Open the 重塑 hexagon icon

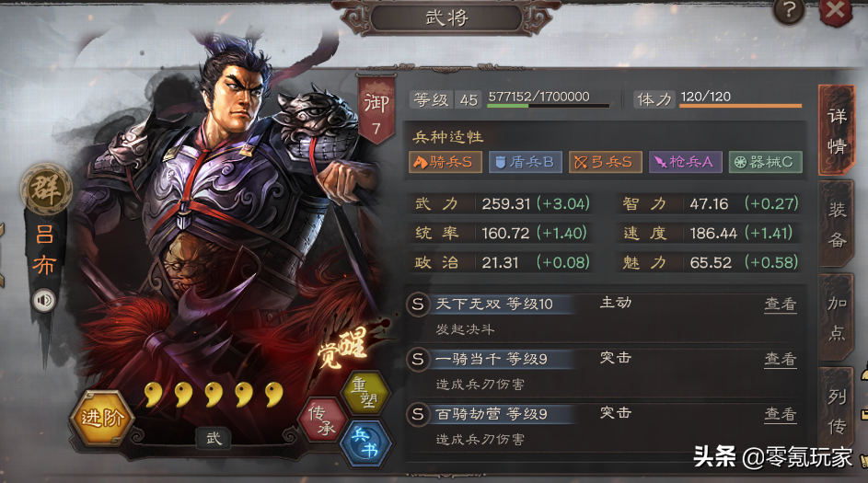pyautogui.click(x=366, y=392)
